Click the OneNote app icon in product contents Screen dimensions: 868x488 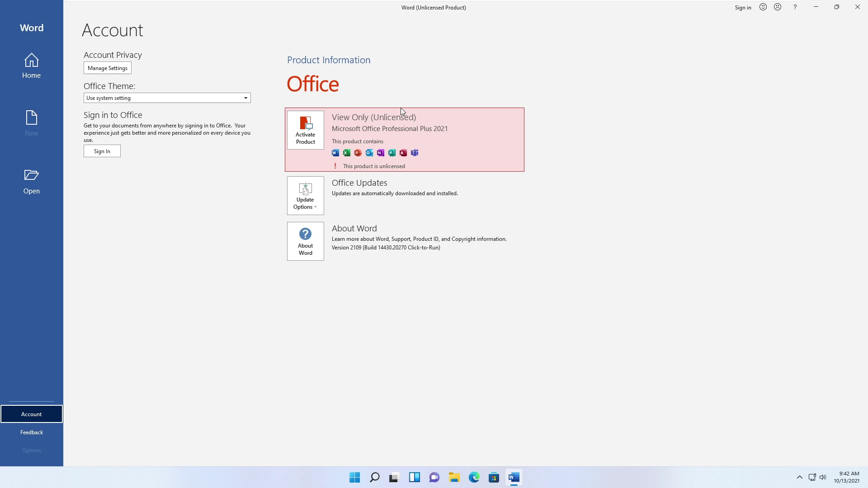pos(381,153)
